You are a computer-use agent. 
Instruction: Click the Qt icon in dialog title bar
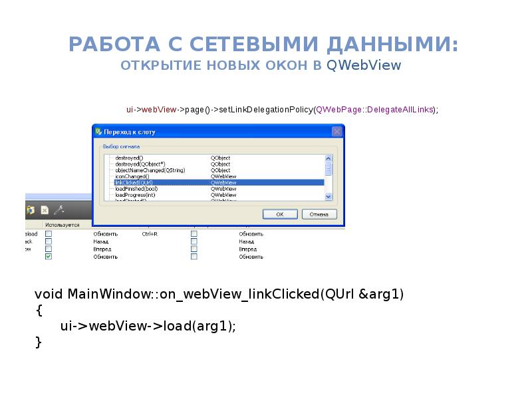98,132
